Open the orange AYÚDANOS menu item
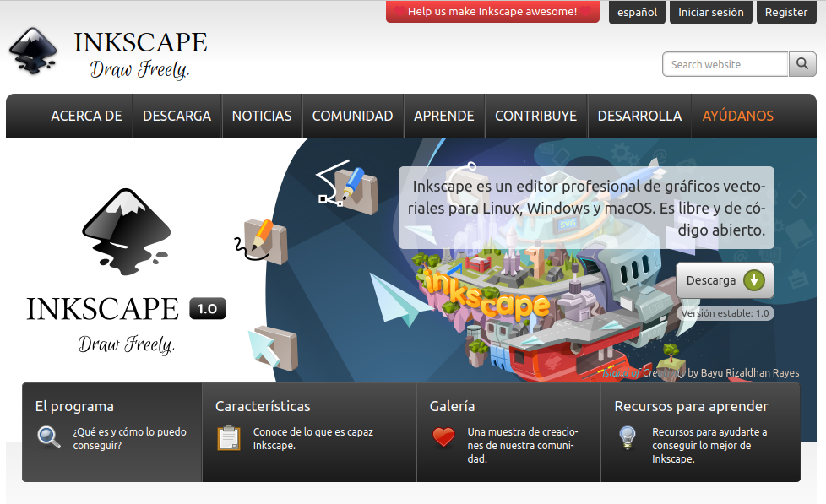The width and height of the screenshot is (826, 504). coord(737,116)
